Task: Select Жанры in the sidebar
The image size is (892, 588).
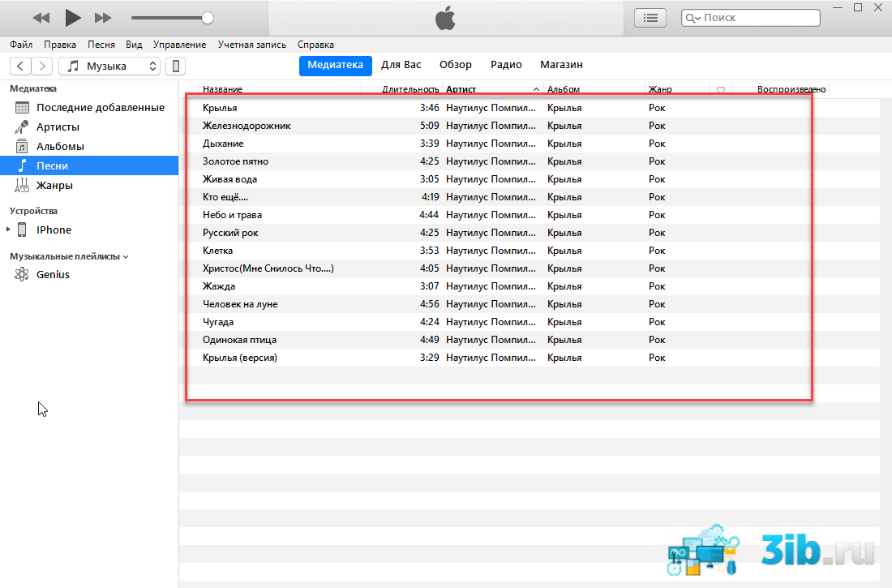Action: click(89, 185)
